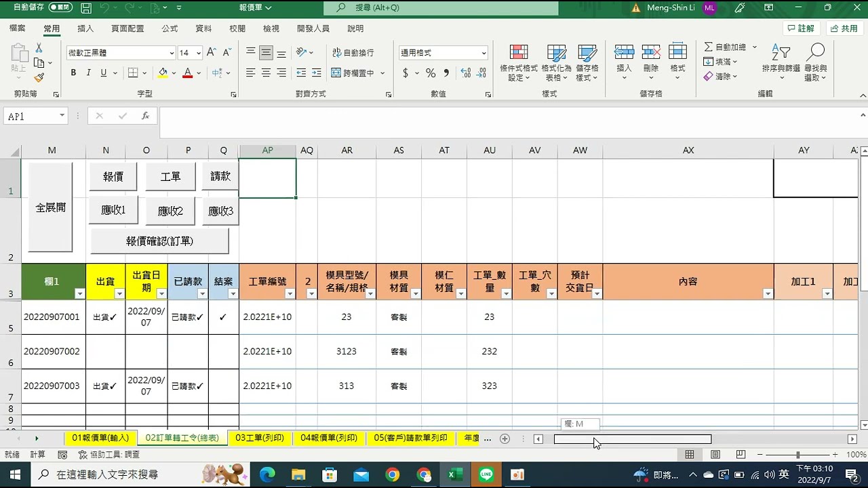The width and height of the screenshot is (868, 488).
Task: Open cell styles gallery
Action: 587,64
